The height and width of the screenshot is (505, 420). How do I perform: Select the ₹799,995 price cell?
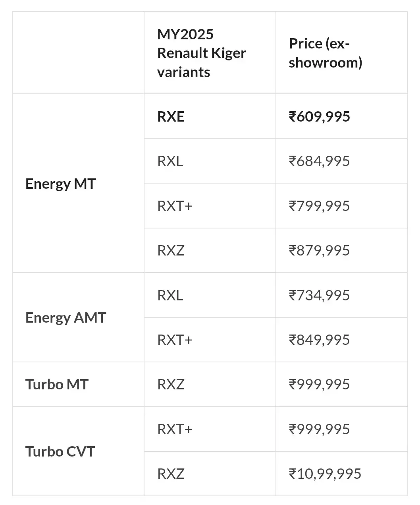pos(320,206)
